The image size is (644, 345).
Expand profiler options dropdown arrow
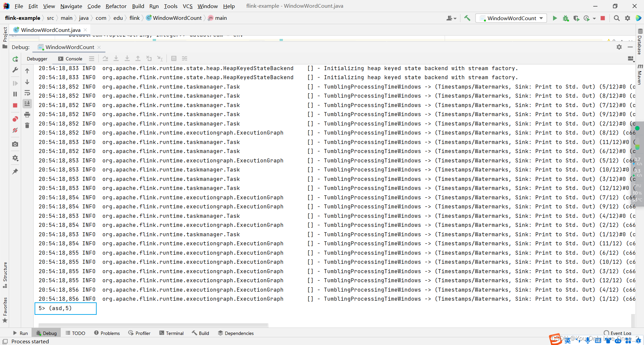pyautogui.click(x=594, y=18)
